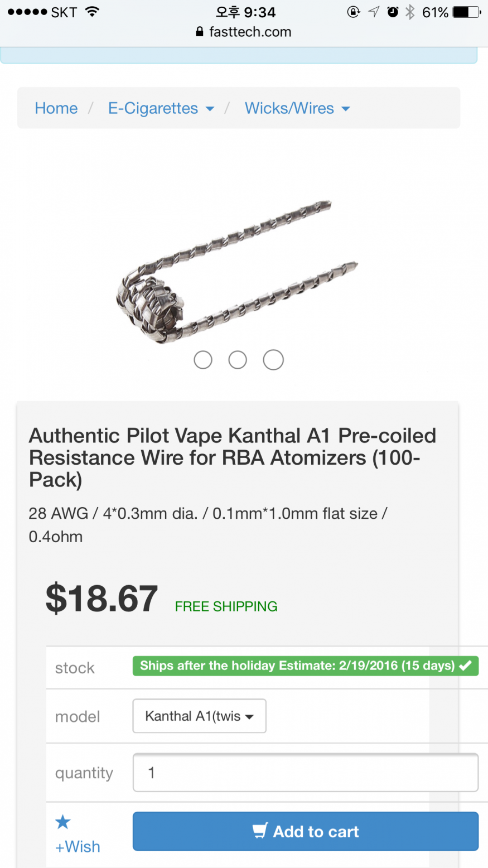
Task: Tap the fasttech.com address bar
Action: 244,32
